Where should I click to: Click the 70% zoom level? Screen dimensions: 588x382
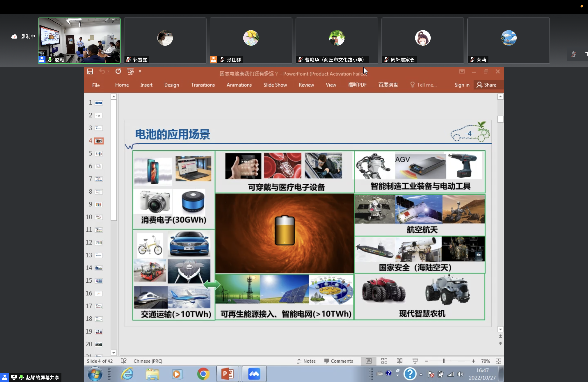coord(486,361)
